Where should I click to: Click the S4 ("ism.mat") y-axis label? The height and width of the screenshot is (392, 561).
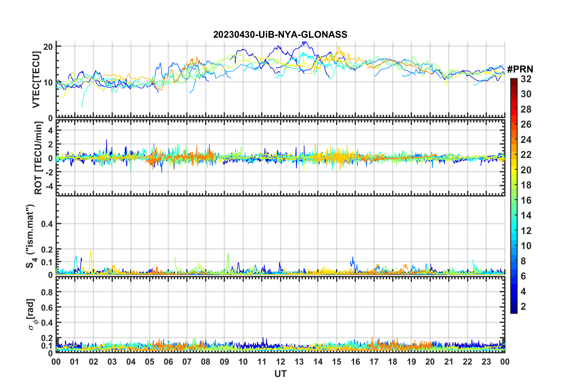[31, 236]
